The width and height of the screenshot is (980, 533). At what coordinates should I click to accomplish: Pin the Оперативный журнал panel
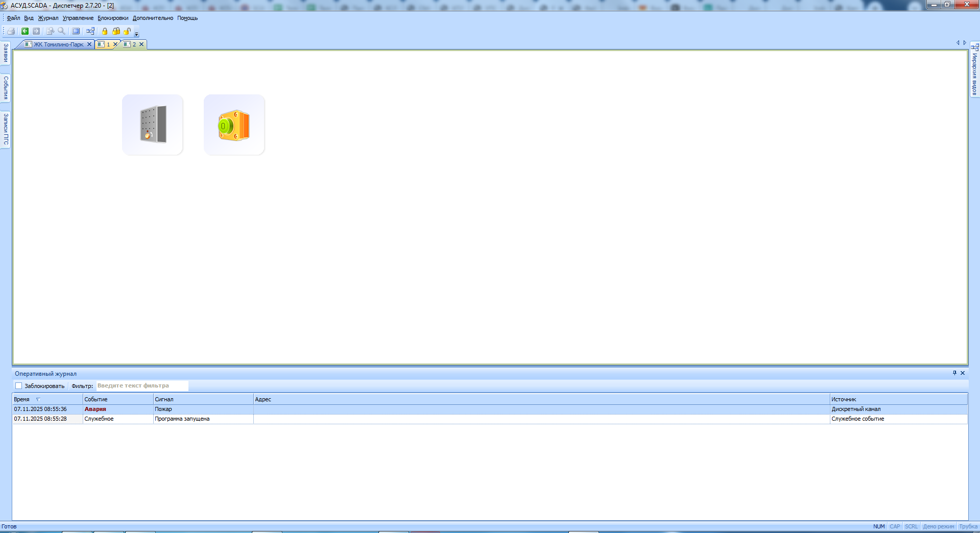[954, 373]
